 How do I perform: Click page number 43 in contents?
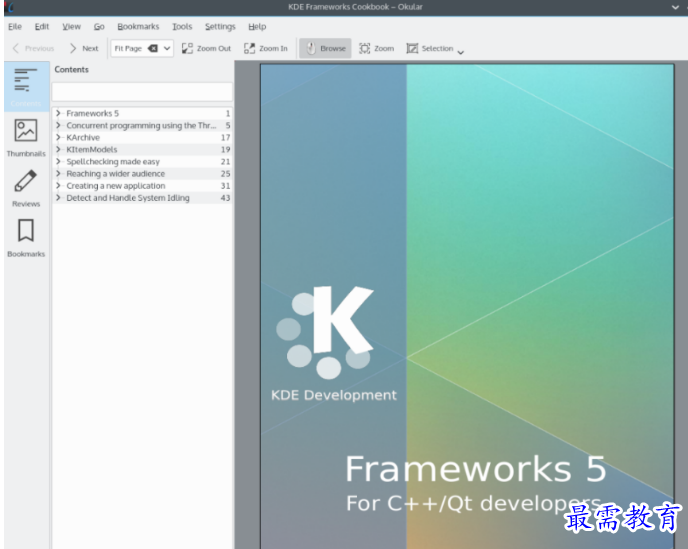point(225,198)
